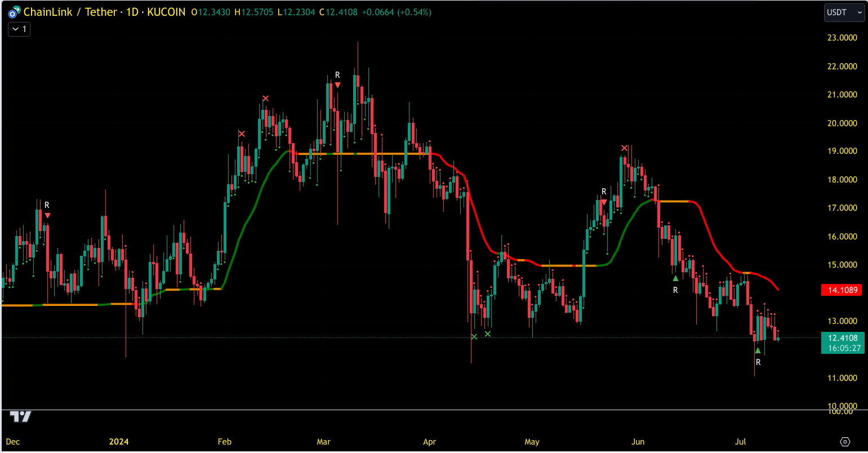The image size is (868, 453).
Task: Open chart settings gear icon
Action: (844, 442)
